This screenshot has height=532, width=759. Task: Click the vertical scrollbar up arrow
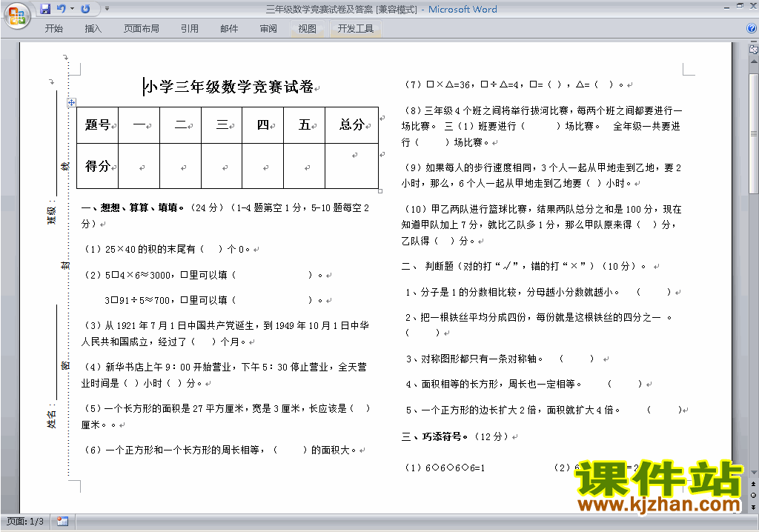pyautogui.click(x=754, y=62)
